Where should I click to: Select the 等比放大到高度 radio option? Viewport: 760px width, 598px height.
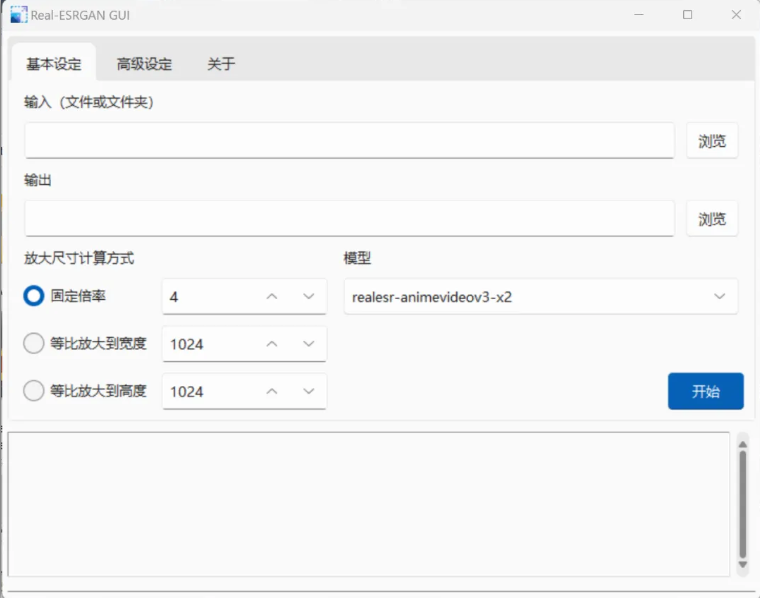coord(34,392)
